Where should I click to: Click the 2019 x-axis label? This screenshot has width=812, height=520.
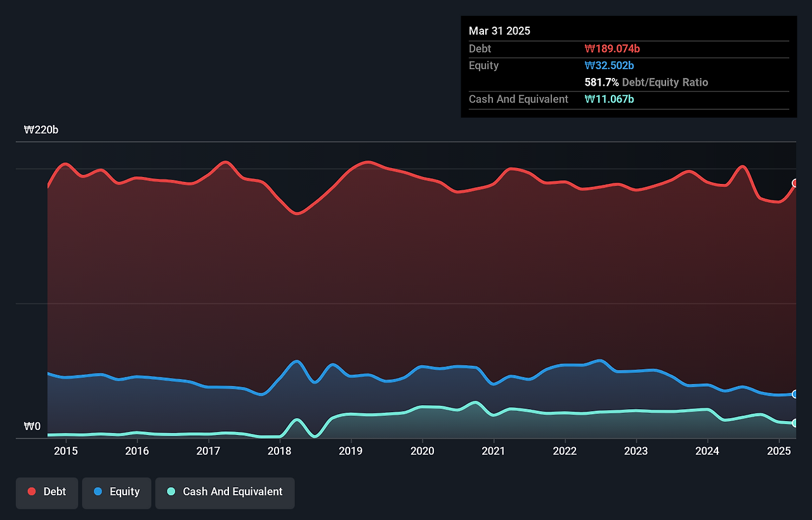(351, 451)
